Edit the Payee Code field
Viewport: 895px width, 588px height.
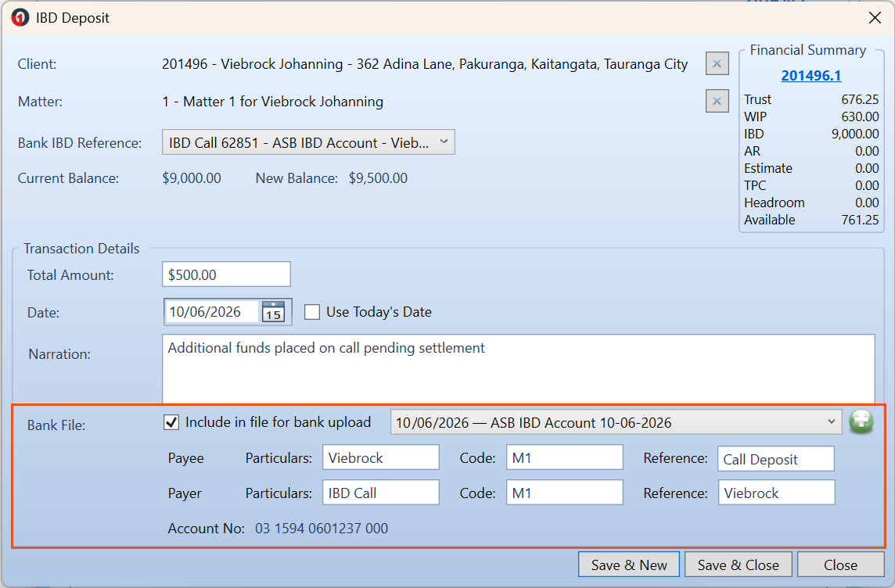[565, 457]
